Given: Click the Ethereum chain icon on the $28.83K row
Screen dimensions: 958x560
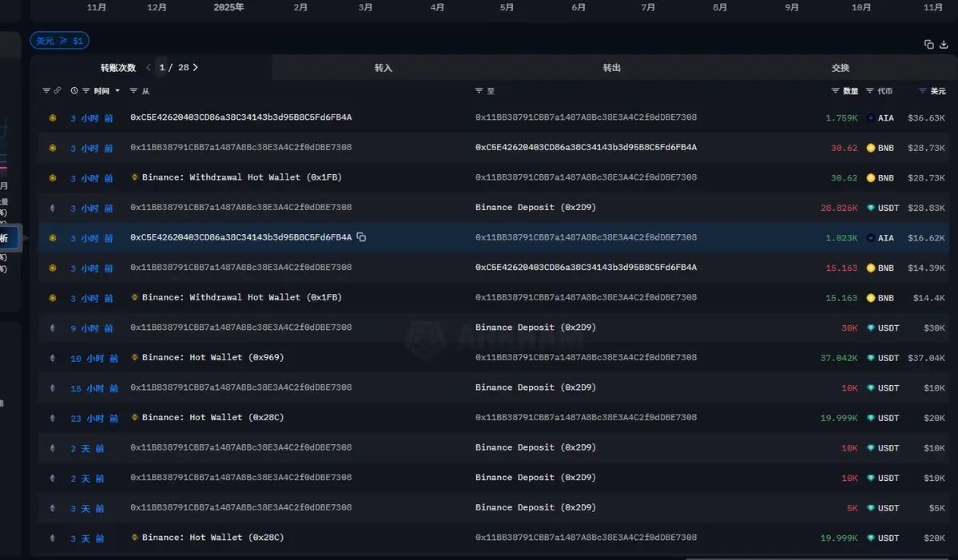Looking at the screenshot, I should 53,208.
